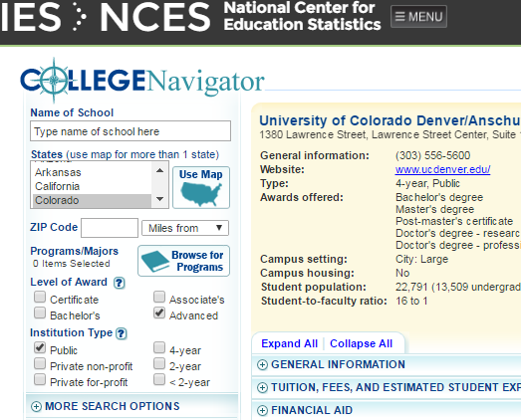
Task: Uncheck the Advanced award level
Action: click(x=159, y=313)
